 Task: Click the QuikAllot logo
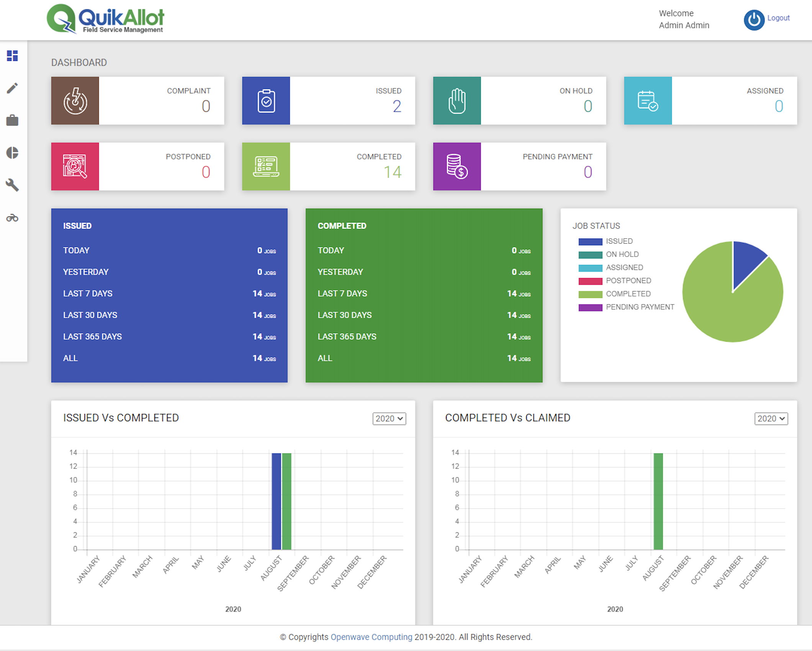coord(106,19)
